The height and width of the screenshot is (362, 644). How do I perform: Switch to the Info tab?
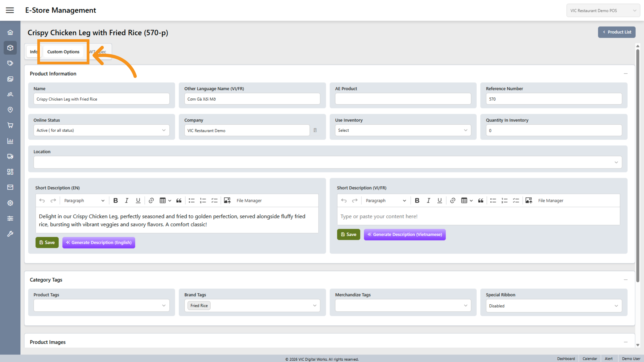(x=34, y=51)
